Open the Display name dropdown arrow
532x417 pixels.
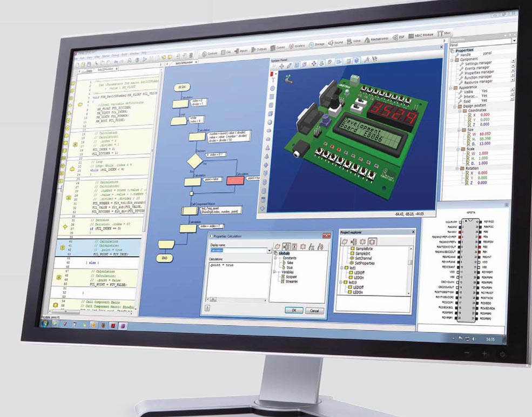[270, 251]
